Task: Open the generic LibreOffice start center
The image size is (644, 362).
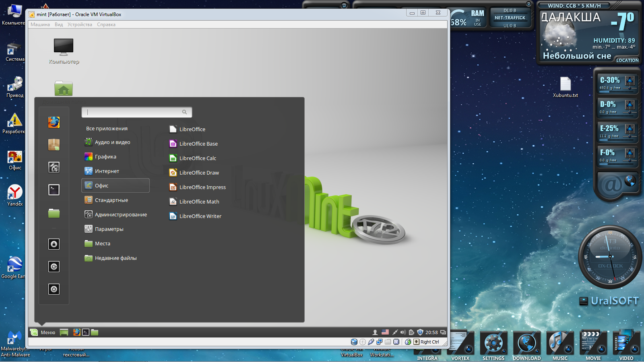Action: (x=187, y=129)
